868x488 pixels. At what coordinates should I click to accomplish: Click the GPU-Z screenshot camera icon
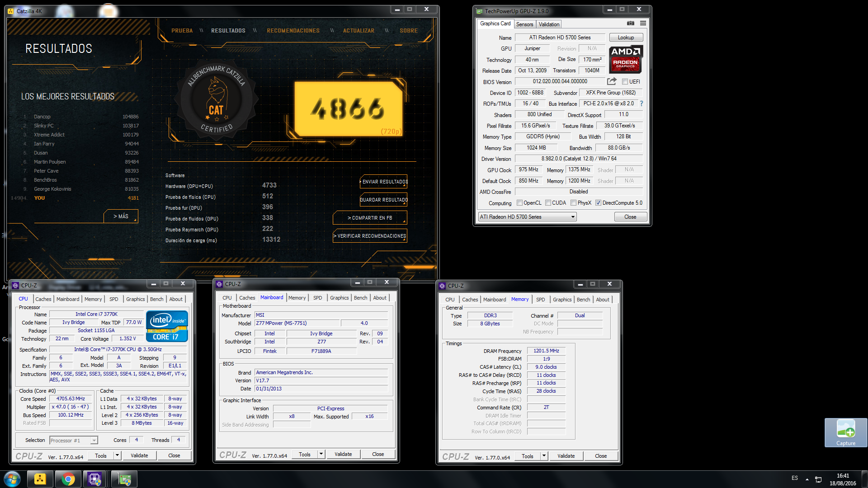[x=631, y=23]
